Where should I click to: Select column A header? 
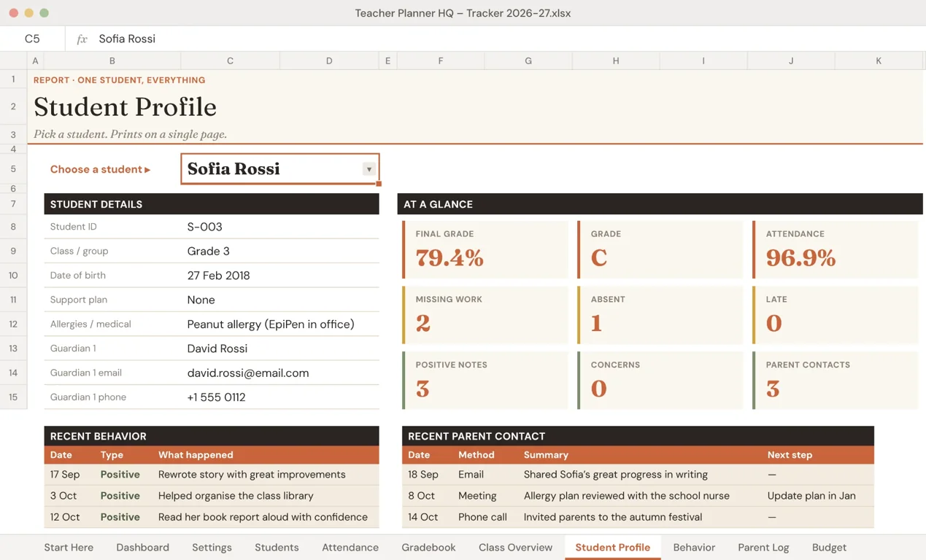pyautogui.click(x=35, y=61)
